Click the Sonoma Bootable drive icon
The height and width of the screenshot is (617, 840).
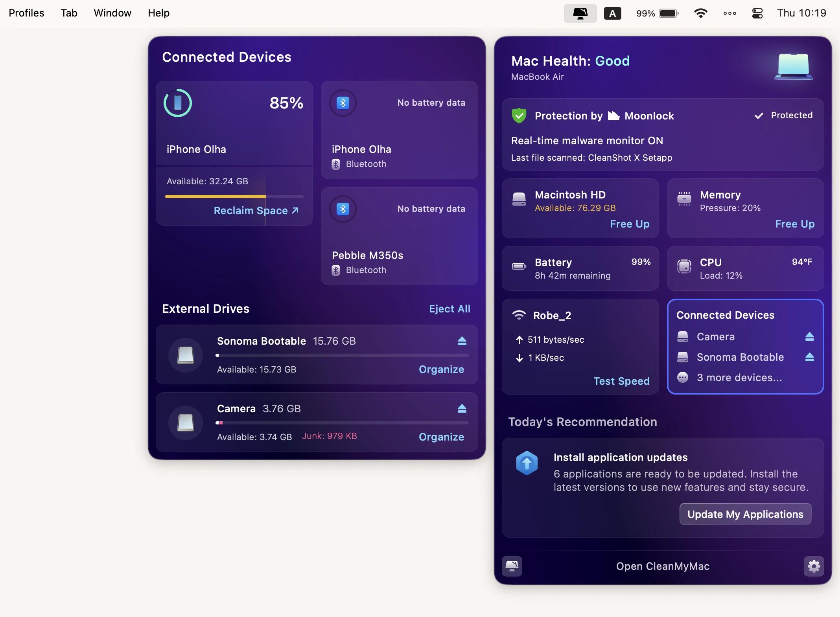pos(186,355)
